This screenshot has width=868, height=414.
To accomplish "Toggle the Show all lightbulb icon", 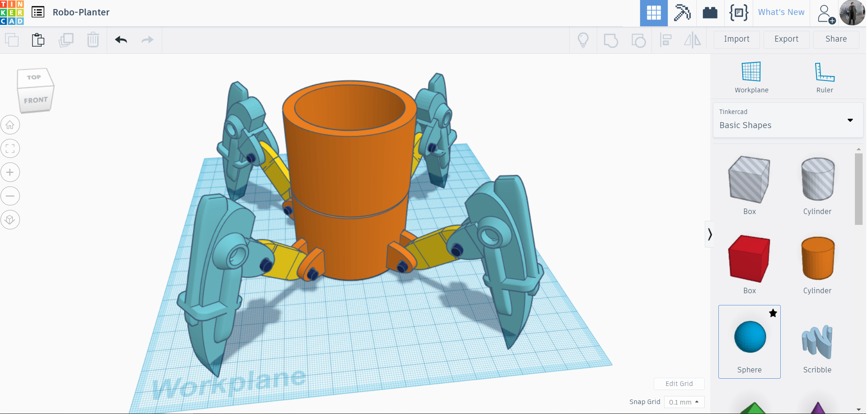I will pos(583,40).
